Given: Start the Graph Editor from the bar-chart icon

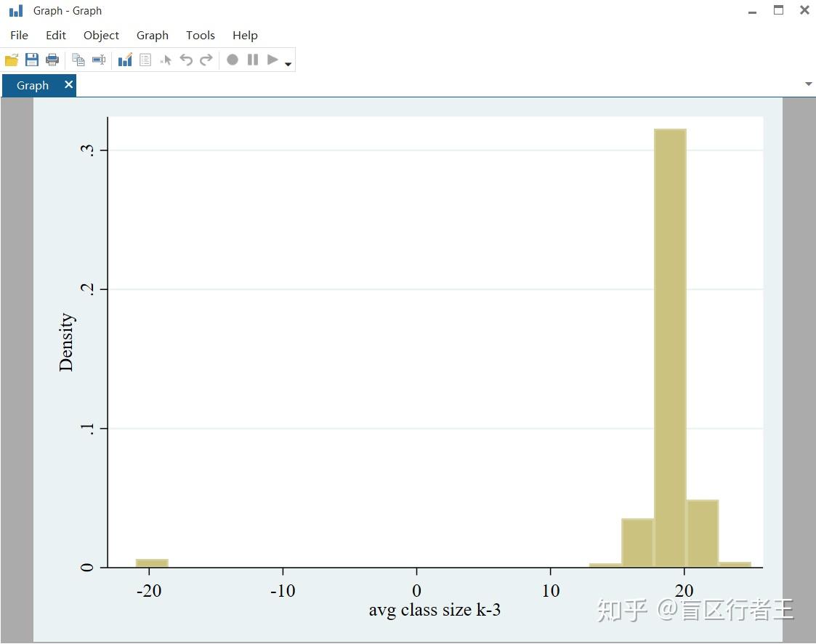Looking at the screenshot, I should (x=126, y=60).
